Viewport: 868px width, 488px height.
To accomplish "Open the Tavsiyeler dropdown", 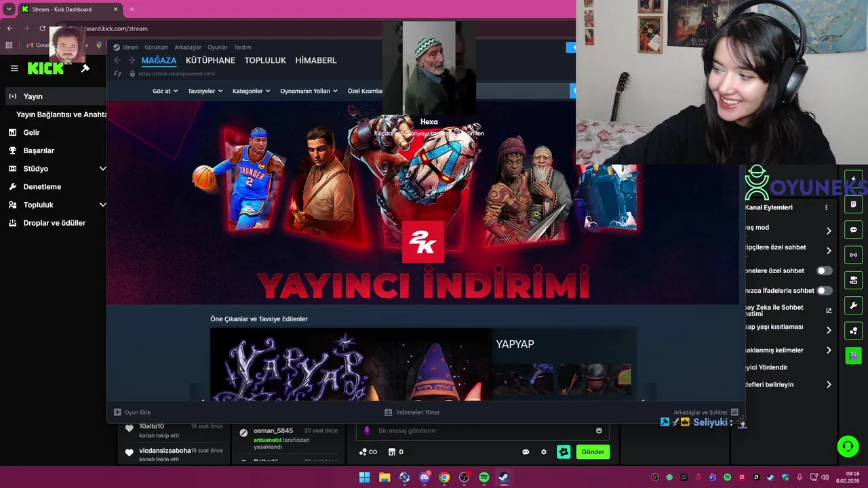I will tap(205, 91).
